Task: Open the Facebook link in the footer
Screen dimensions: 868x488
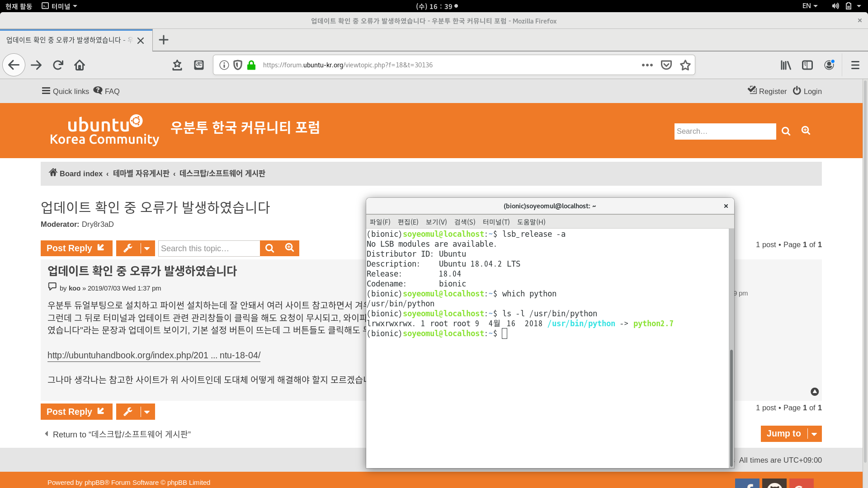Action: click(747, 483)
